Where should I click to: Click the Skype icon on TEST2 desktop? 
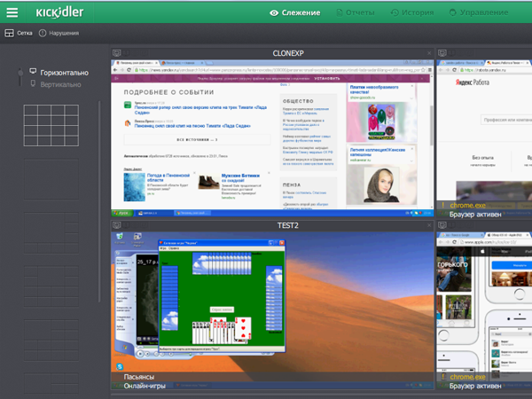click(x=120, y=366)
